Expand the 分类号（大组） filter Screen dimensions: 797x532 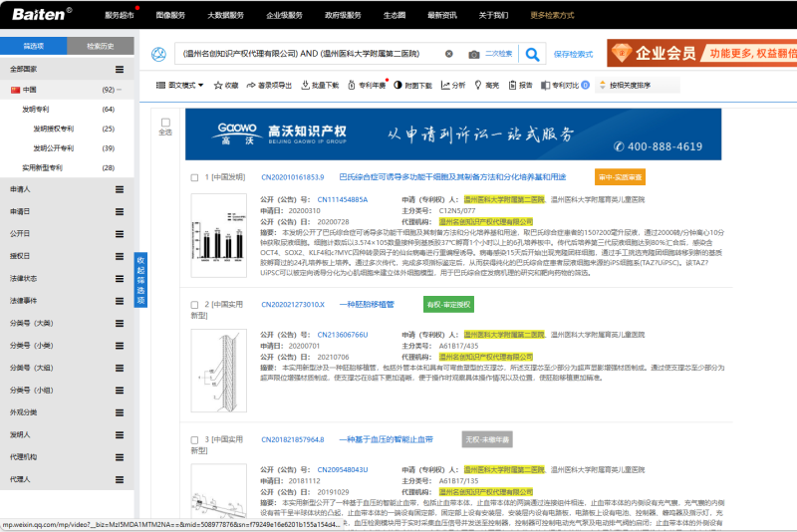120,369
